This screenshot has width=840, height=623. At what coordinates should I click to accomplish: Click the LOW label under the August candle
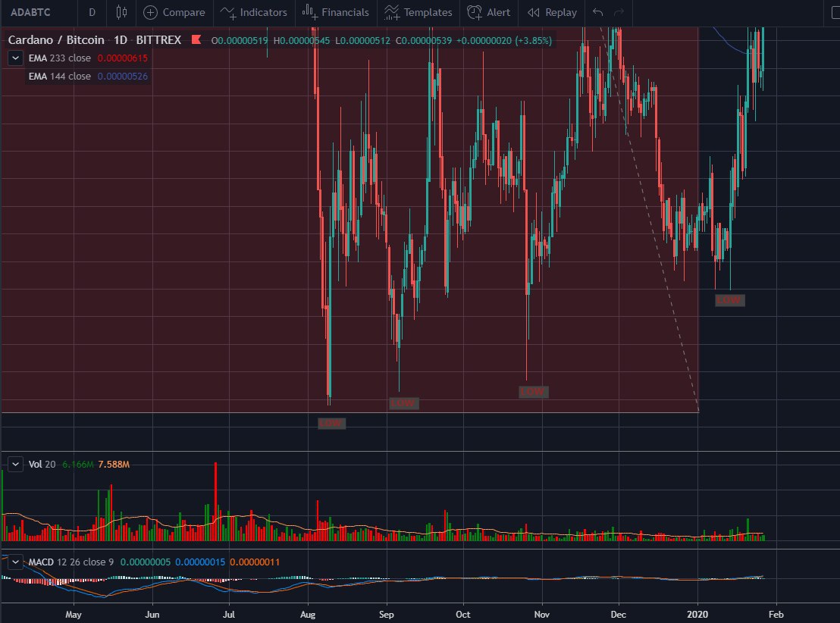tap(331, 423)
